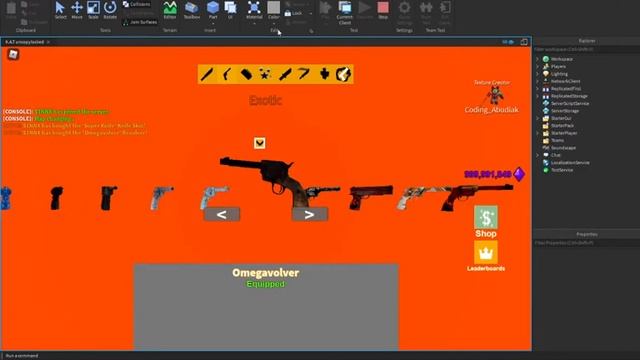Activate the Rotate tool
The width and height of the screenshot is (640, 360).
tap(110, 10)
